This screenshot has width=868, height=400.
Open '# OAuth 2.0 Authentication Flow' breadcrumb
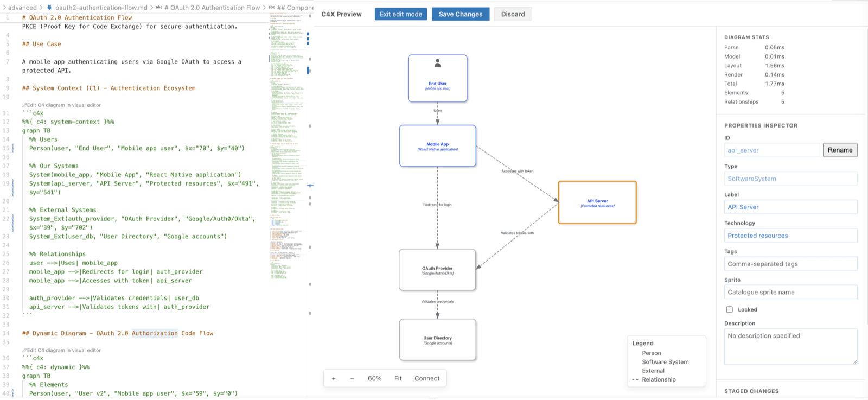pos(212,8)
